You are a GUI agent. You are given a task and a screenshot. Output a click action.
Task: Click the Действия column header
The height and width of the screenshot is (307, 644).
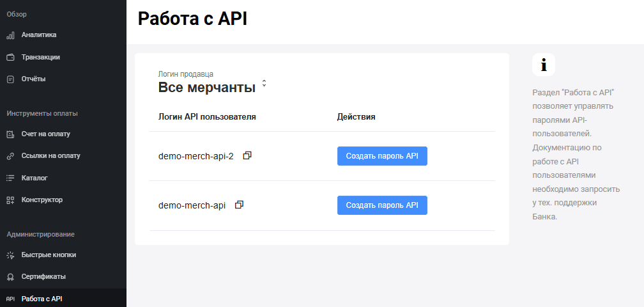(356, 117)
